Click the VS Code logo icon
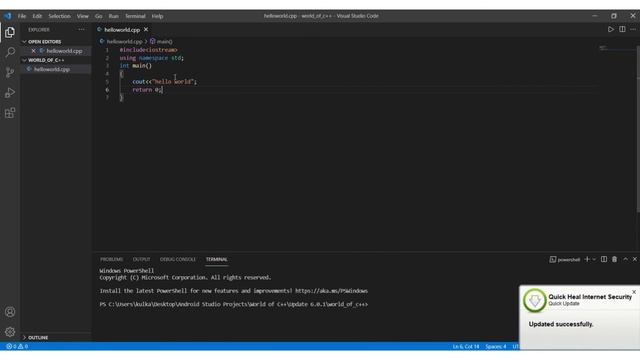The image size is (640, 360). point(7,16)
